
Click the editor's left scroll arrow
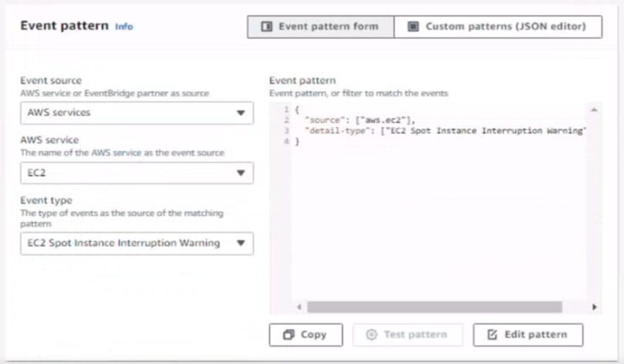pyautogui.click(x=300, y=307)
